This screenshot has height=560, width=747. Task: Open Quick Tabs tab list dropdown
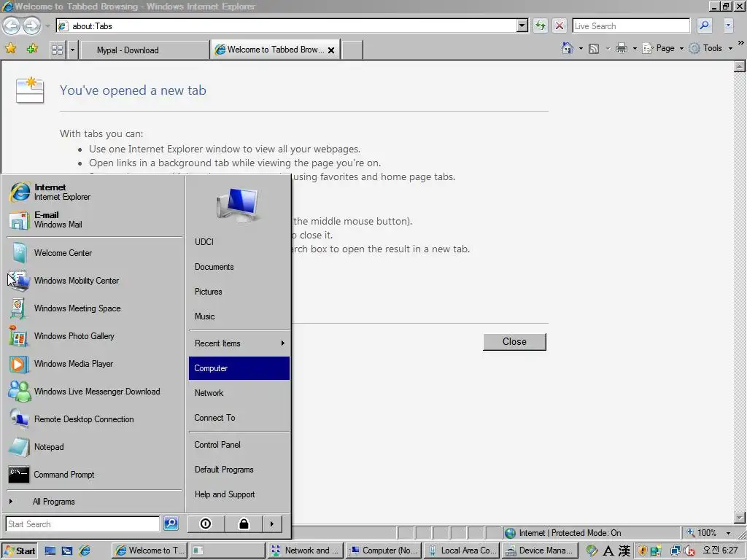72,50
